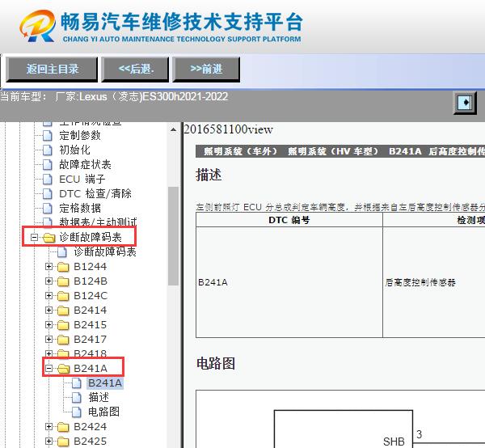The width and height of the screenshot is (485, 448).
Task: Select the B124C folder icon
Action: click(x=63, y=296)
